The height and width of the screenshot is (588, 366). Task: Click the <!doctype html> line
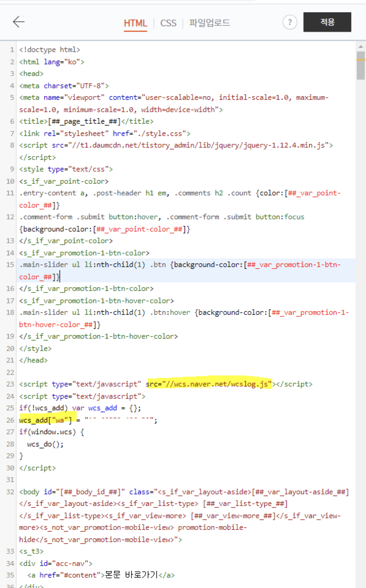point(50,50)
